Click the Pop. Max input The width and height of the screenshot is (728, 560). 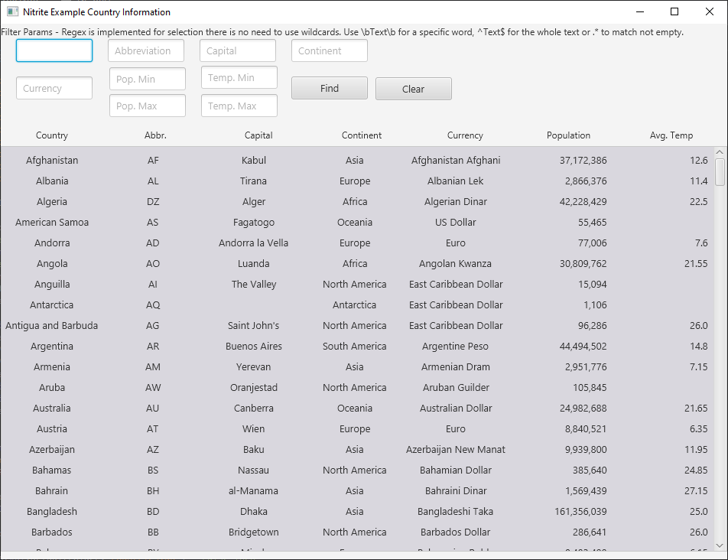tap(148, 106)
